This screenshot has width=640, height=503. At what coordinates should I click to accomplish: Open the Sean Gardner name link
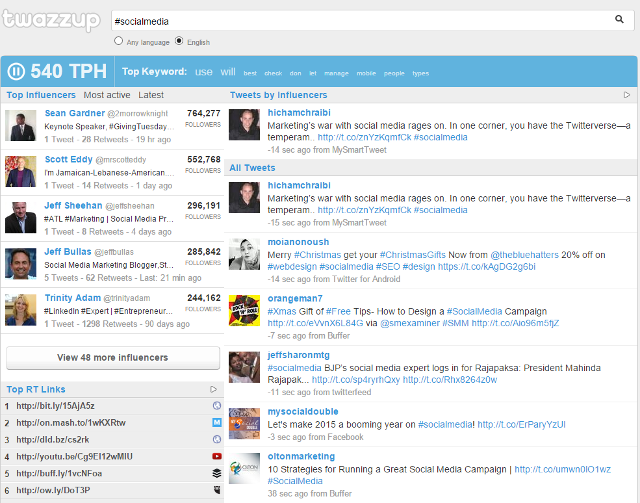pyautogui.click(x=75, y=113)
